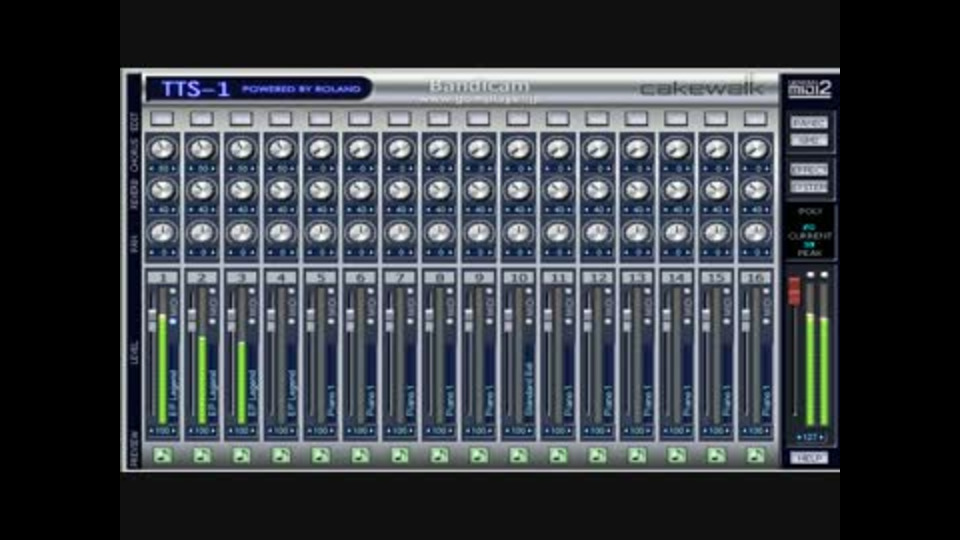This screenshot has height=540, width=960.
Task: Open the SYSTEM settings
Action: (x=809, y=187)
